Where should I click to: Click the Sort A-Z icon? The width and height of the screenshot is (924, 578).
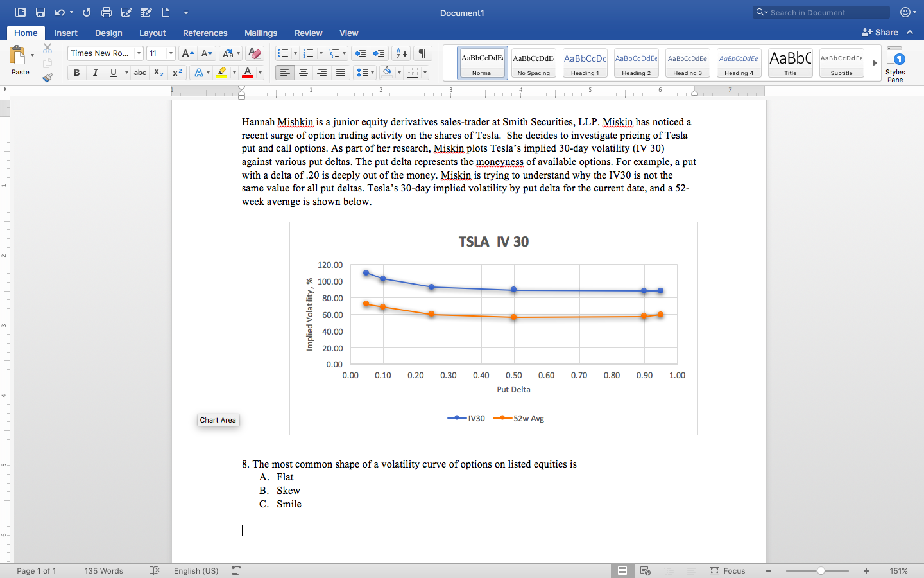click(x=402, y=53)
